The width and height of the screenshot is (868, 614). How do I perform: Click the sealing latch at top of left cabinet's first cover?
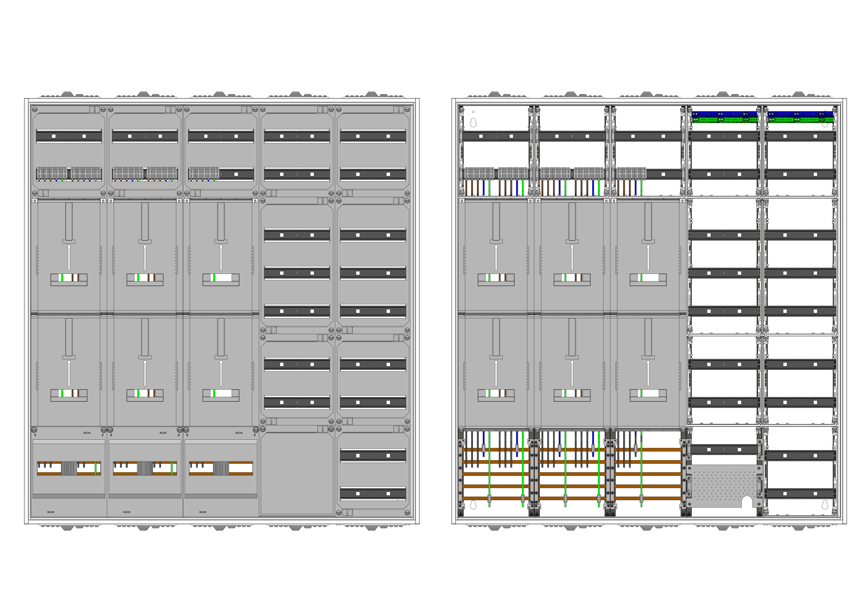95,110
